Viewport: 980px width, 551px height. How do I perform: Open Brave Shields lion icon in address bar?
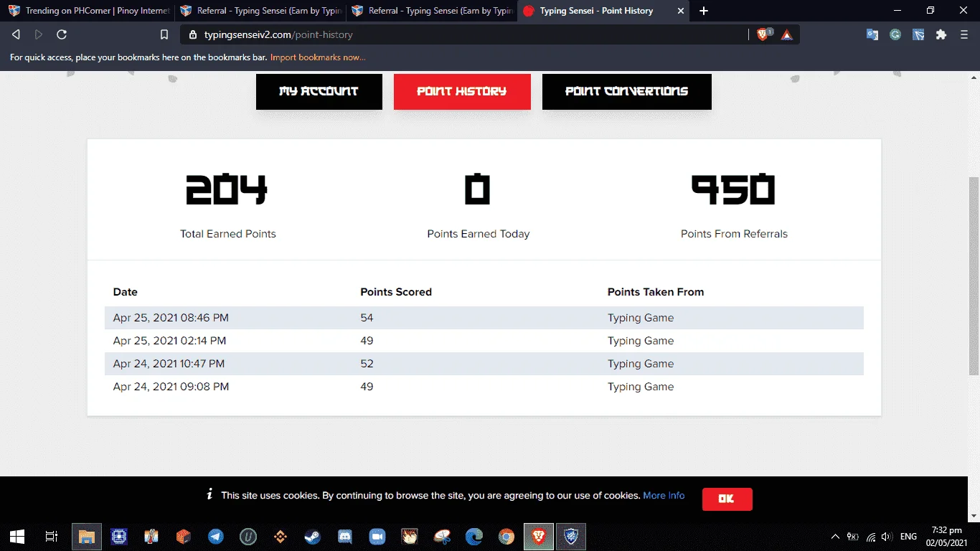pyautogui.click(x=764, y=34)
